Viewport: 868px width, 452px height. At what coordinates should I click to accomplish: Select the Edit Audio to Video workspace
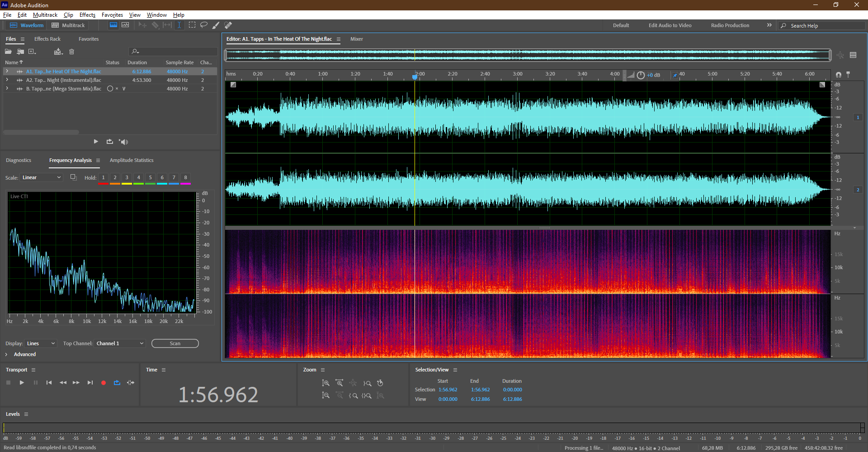pos(670,25)
